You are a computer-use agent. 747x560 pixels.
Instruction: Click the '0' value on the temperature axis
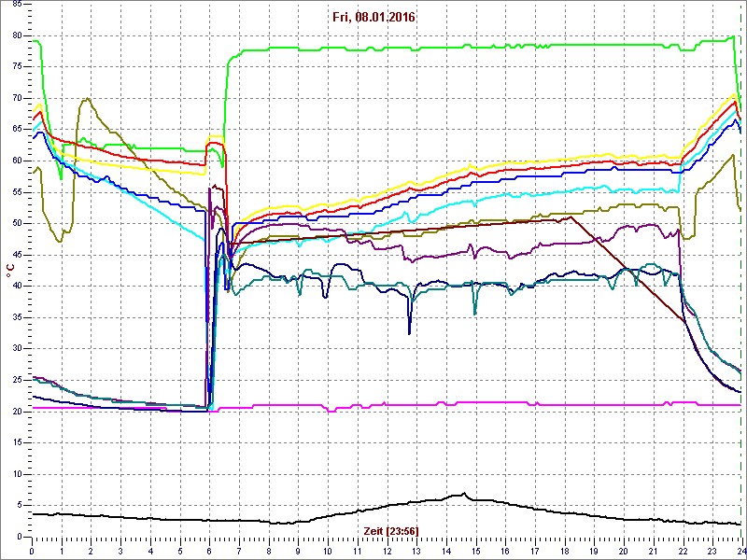20,537
